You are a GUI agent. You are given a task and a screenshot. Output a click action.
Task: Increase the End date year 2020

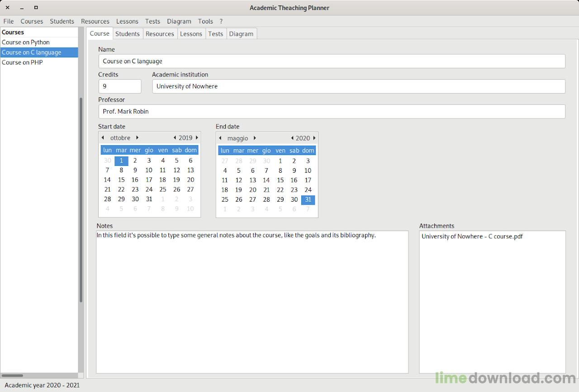[x=314, y=138]
